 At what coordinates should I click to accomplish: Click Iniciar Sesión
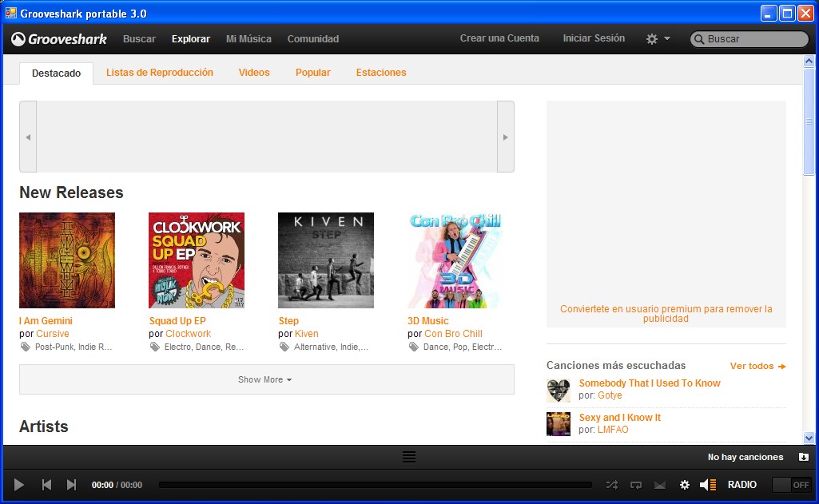tap(594, 38)
